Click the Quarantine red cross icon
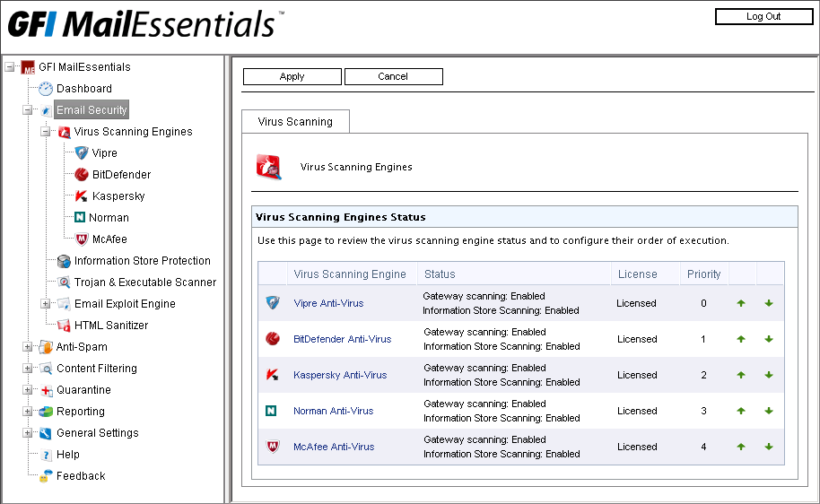Screen dimensions: 820x504 pyautogui.click(x=47, y=390)
